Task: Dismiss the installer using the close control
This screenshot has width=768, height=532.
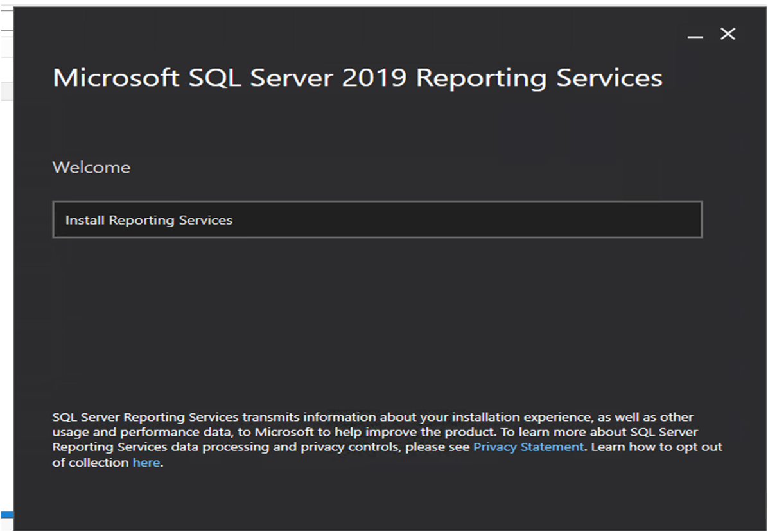Action: tap(728, 34)
